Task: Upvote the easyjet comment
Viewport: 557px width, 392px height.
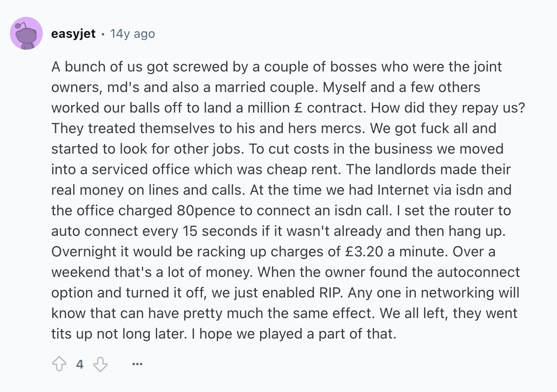Action: [x=59, y=364]
